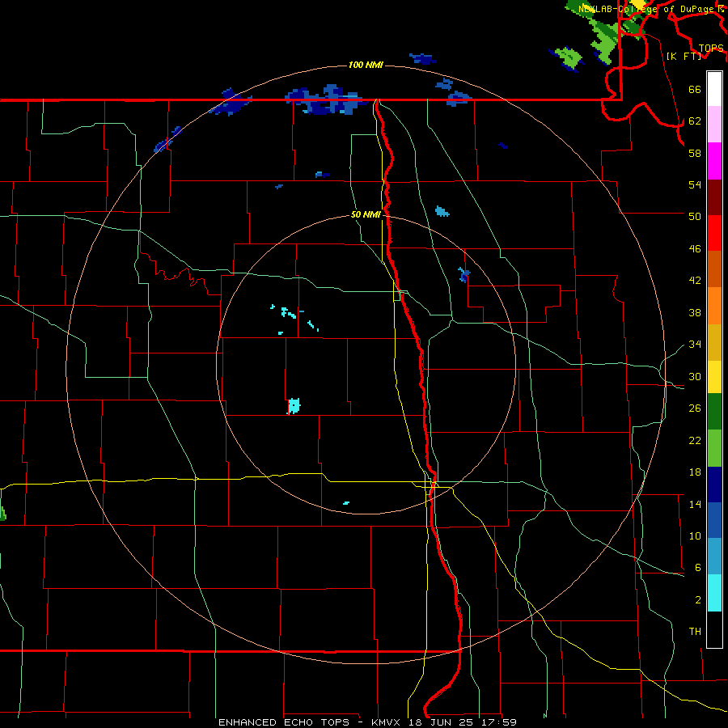Click the "TH" legend label

coord(695,631)
